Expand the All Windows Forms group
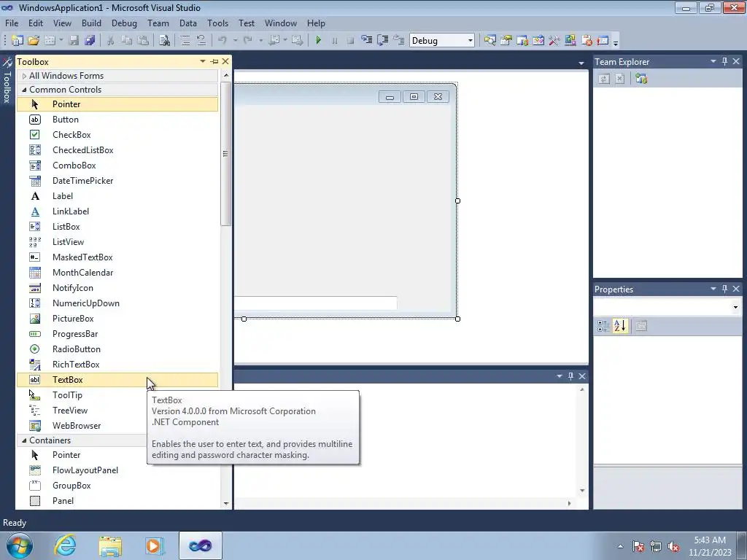The width and height of the screenshot is (747, 560). click(x=24, y=76)
